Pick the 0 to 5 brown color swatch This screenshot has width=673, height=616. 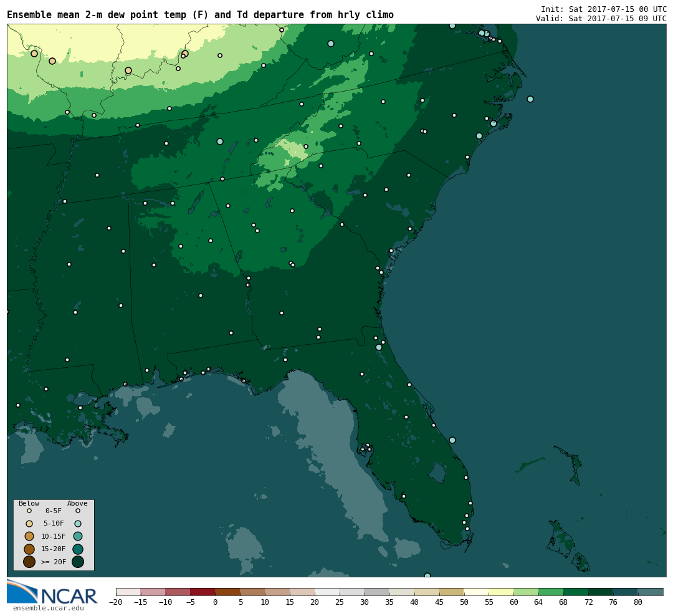228,592
